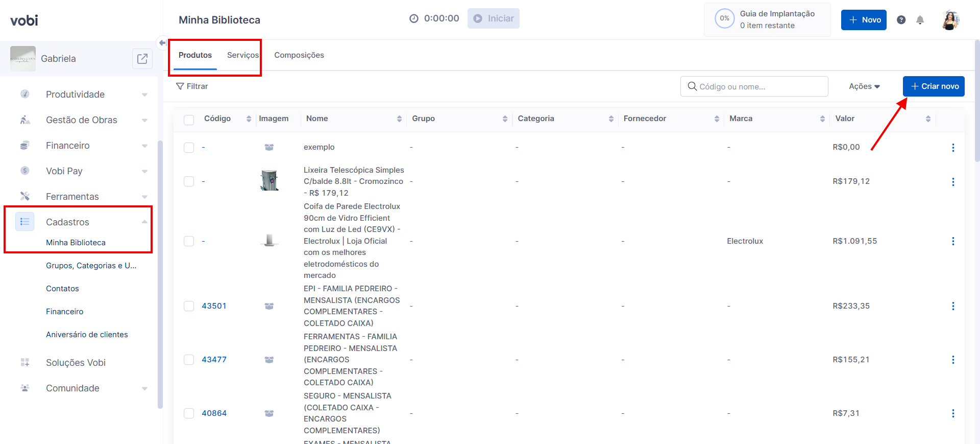Viewport: 980px width, 444px height.
Task: Click the Comunidade people icon
Action: point(24,388)
